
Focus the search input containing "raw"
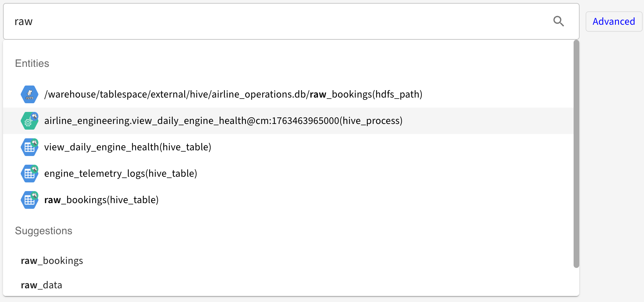pos(267,21)
